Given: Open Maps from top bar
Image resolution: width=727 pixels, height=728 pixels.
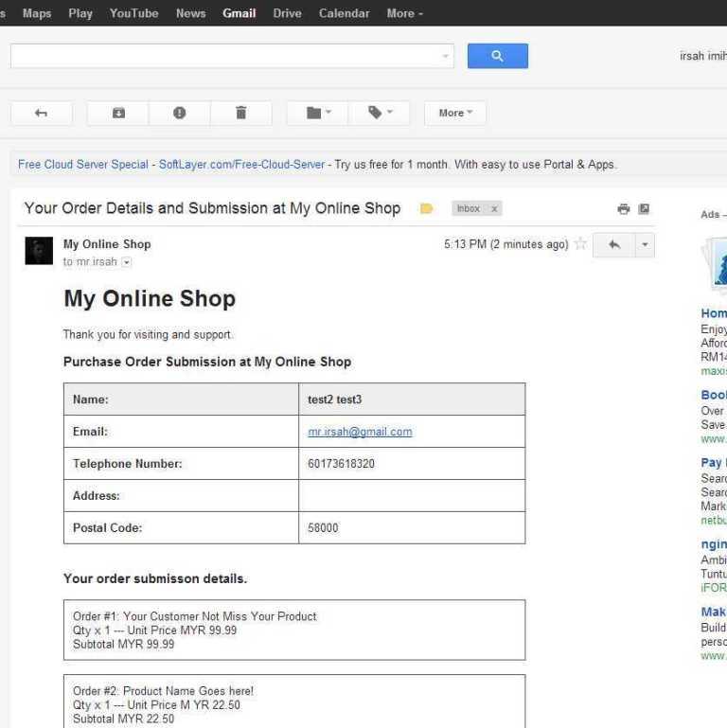Looking at the screenshot, I should [37, 13].
